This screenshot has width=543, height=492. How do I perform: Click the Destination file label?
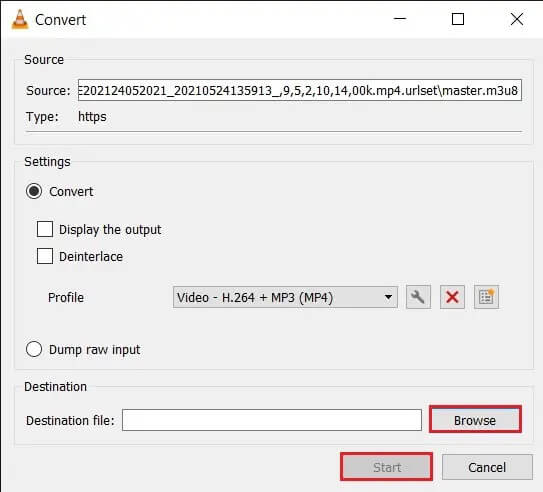point(70,420)
